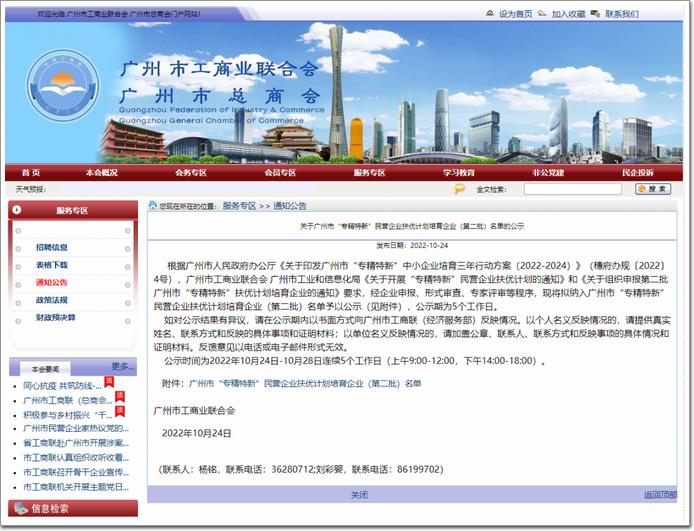694x531 pixels.
Task: Click the printer icon beside 联系我们
Action: [x=595, y=14]
